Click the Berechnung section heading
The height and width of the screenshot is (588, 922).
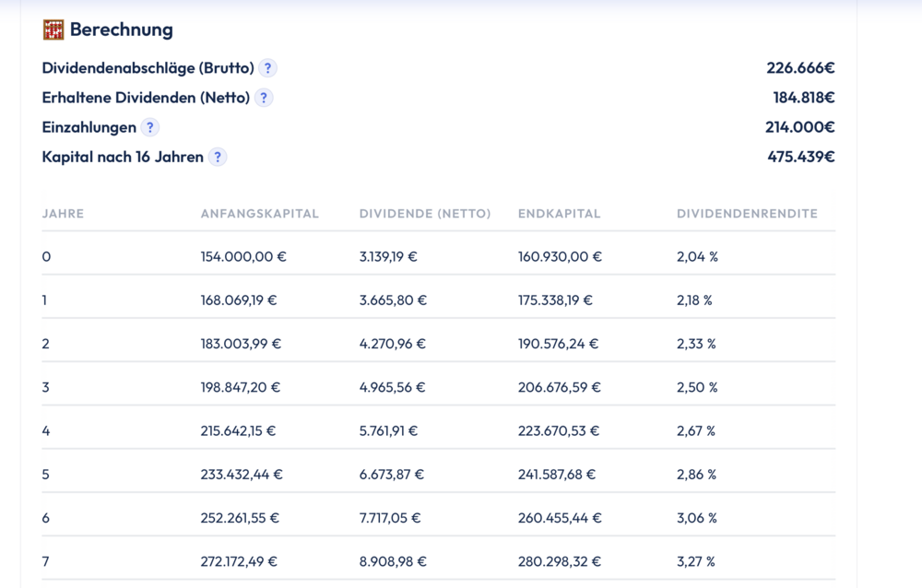coord(121,29)
